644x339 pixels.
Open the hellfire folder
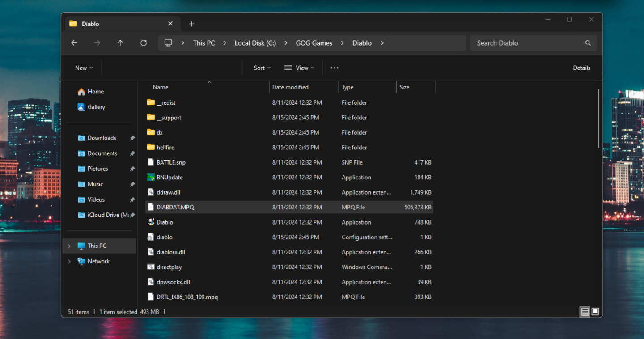[166, 147]
